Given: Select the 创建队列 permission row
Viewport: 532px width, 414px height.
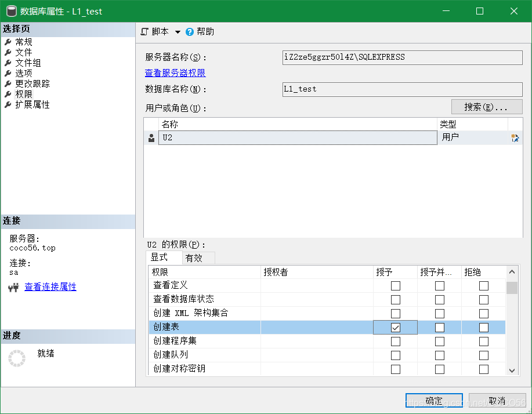Looking at the screenshot, I should pos(327,355).
